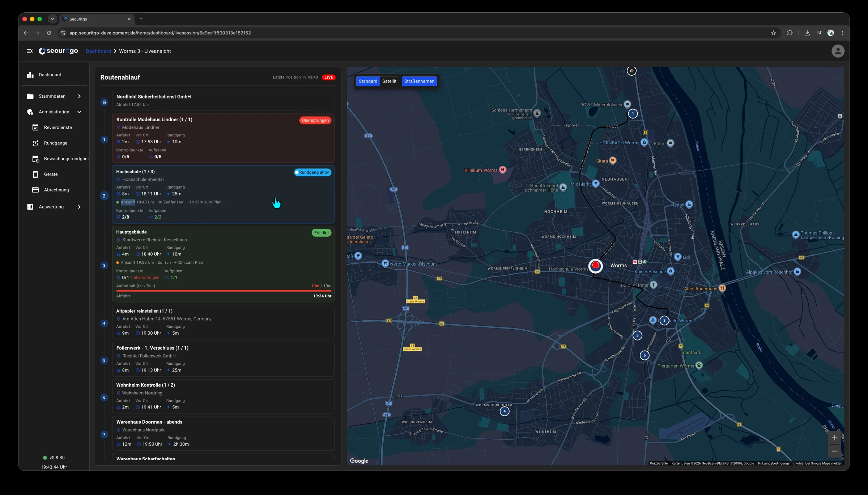The width and height of the screenshot is (868, 495).
Task: Open Geräte in the sidebar
Action: [51, 174]
